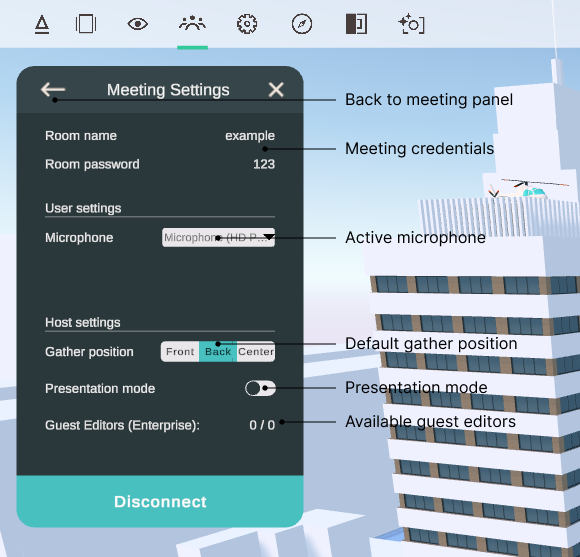Toggle the eye visibility icon in toolbar
580x557 pixels.
click(x=138, y=24)
